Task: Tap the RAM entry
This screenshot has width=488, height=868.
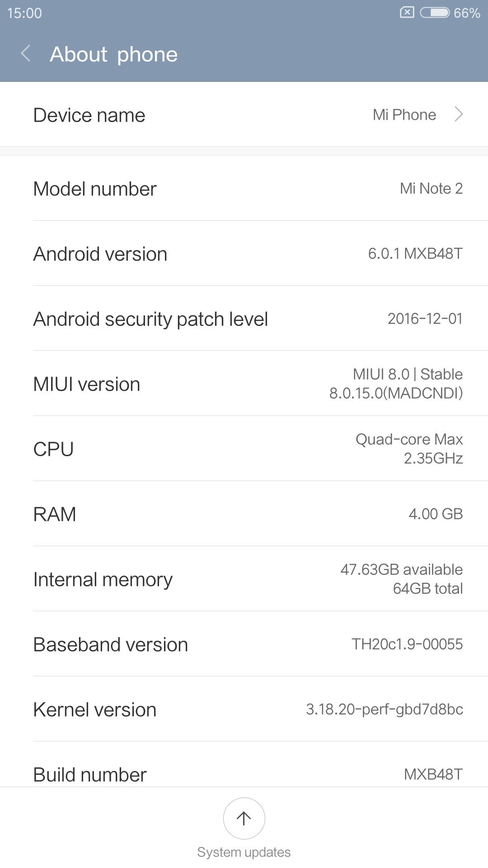Action: [244, 514]
